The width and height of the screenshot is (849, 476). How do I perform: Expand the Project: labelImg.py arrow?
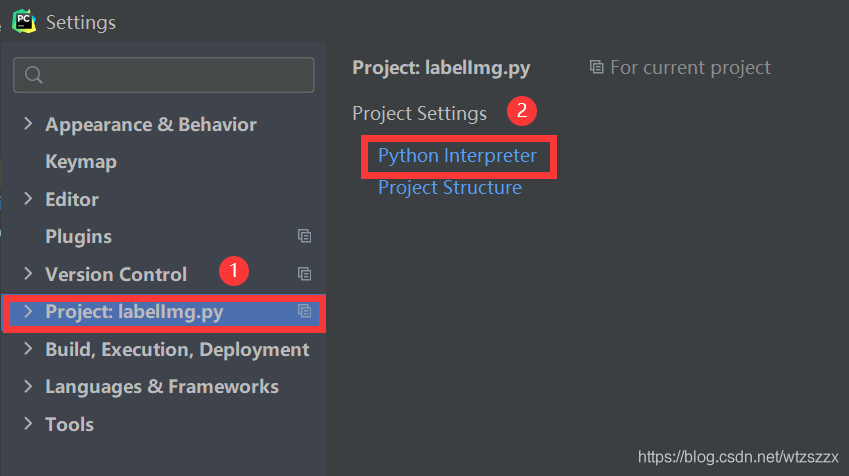pos(28,312)
